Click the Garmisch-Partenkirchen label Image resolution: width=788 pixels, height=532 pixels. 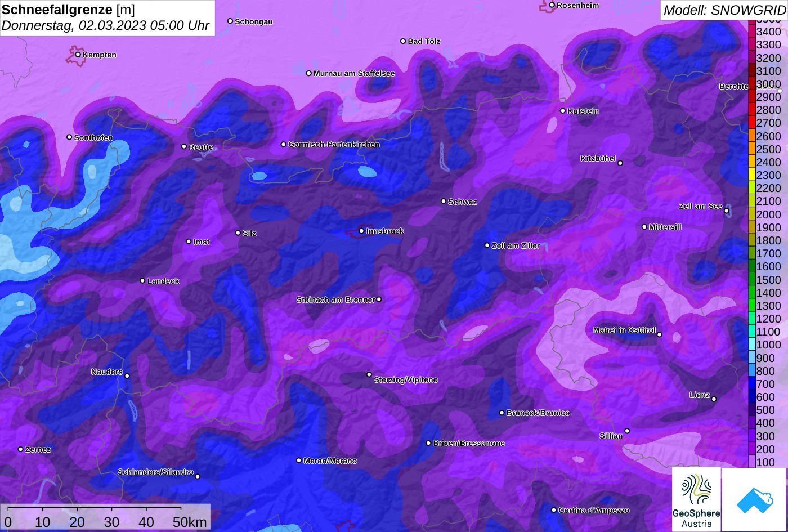click(334, 144)
